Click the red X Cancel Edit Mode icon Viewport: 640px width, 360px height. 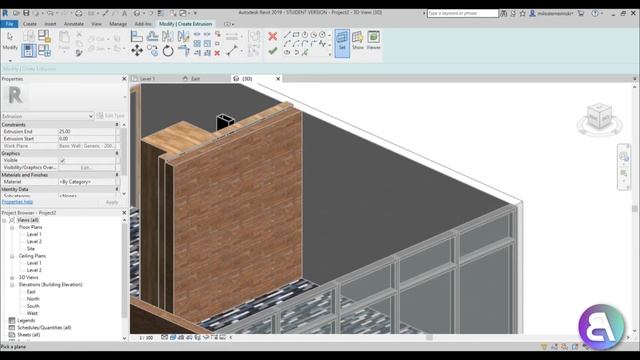coord(273,37)
